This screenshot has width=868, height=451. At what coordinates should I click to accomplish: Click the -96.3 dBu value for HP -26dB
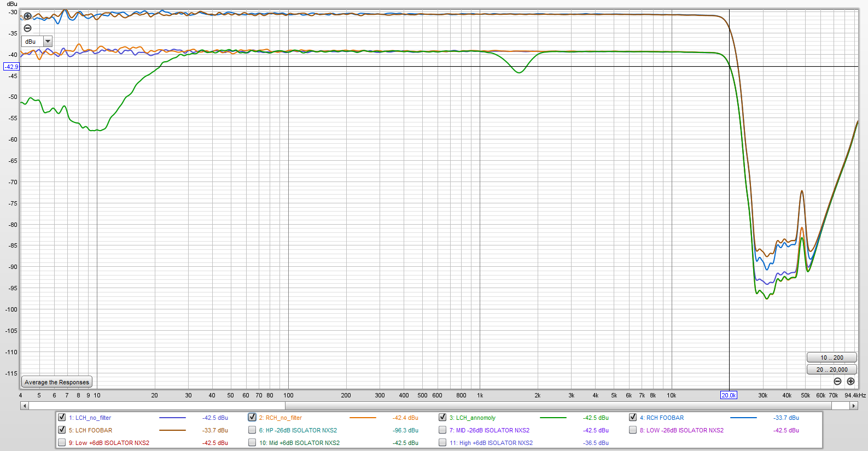[405, 430]
